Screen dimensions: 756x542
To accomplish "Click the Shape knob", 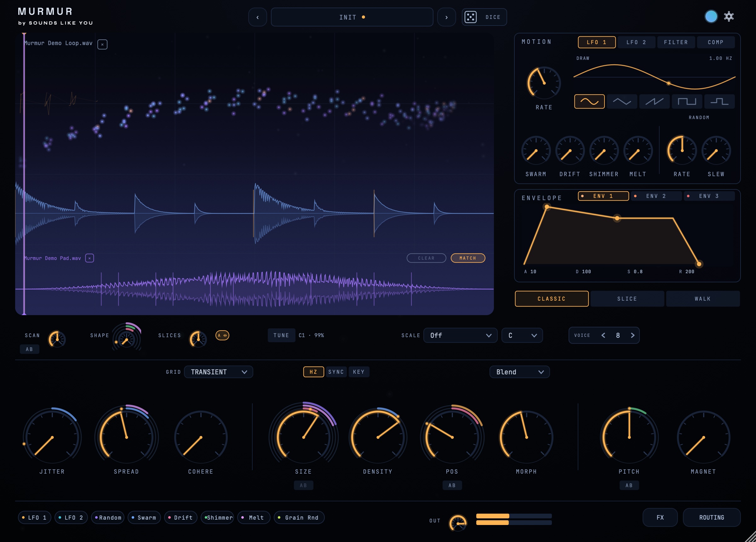I will (127, 339).
